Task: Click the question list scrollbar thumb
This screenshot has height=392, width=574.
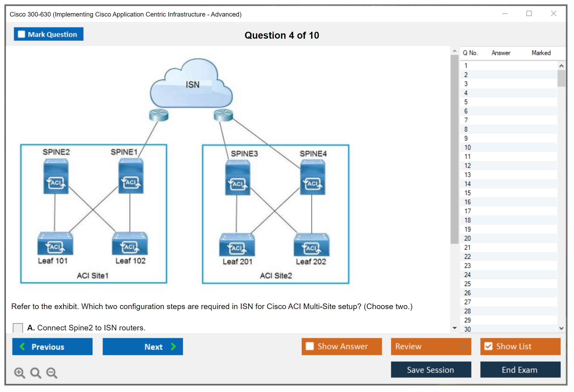Action: 561,78
